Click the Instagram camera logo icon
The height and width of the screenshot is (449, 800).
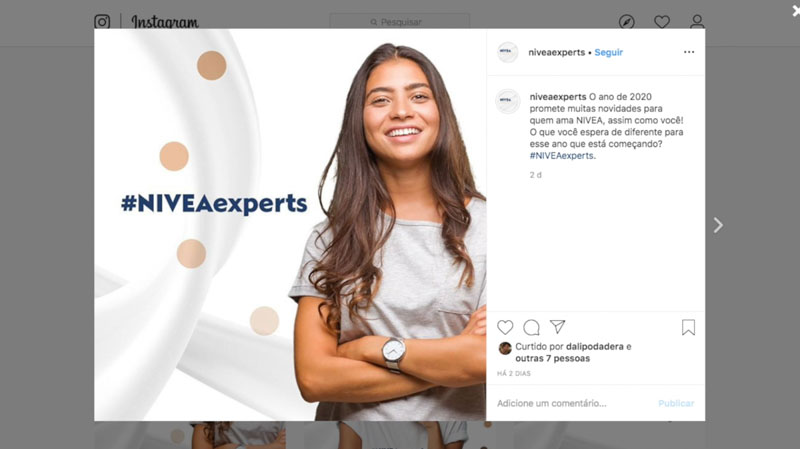[x=102, y=21]
